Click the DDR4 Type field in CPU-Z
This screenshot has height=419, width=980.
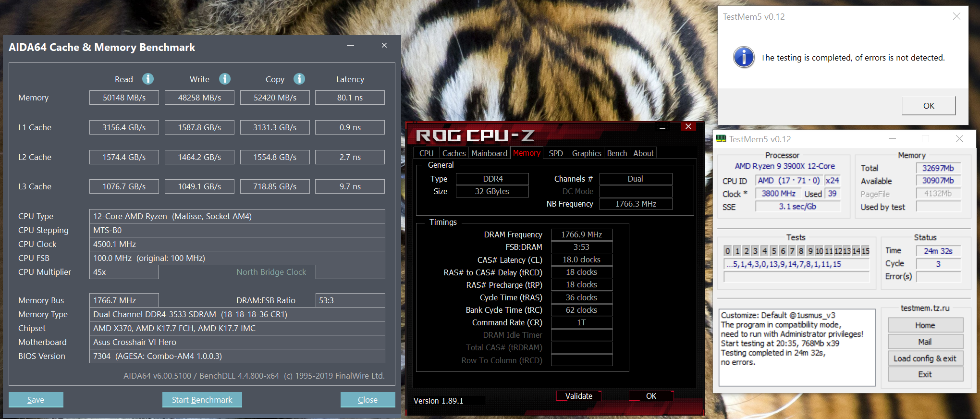tap(492, 179)
